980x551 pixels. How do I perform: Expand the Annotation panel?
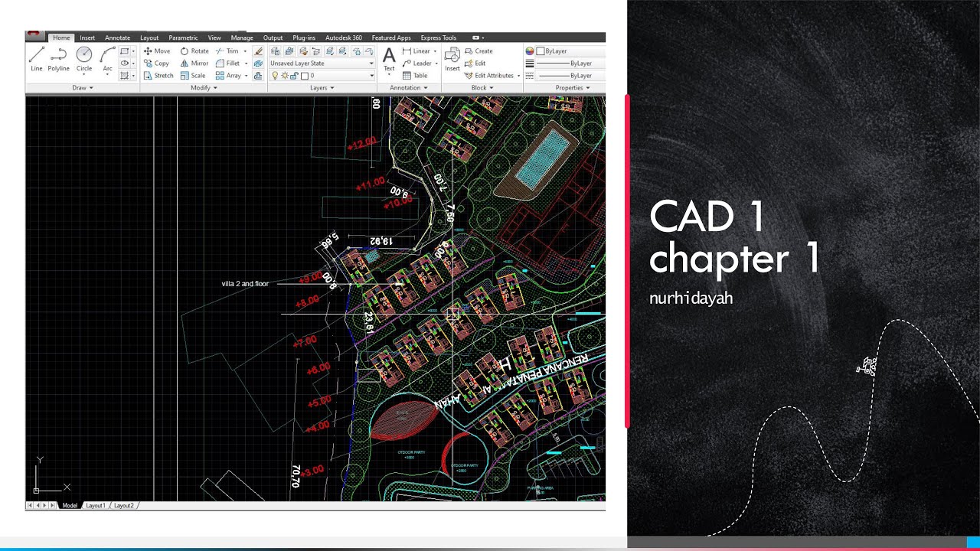(x=408, y=88)
